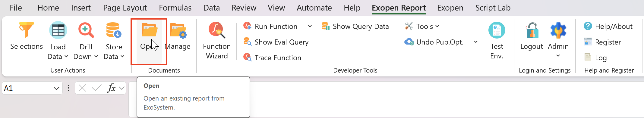Click the Load Data table icon
This screenshot has width=644, height=118.
(x=58, y=30)
